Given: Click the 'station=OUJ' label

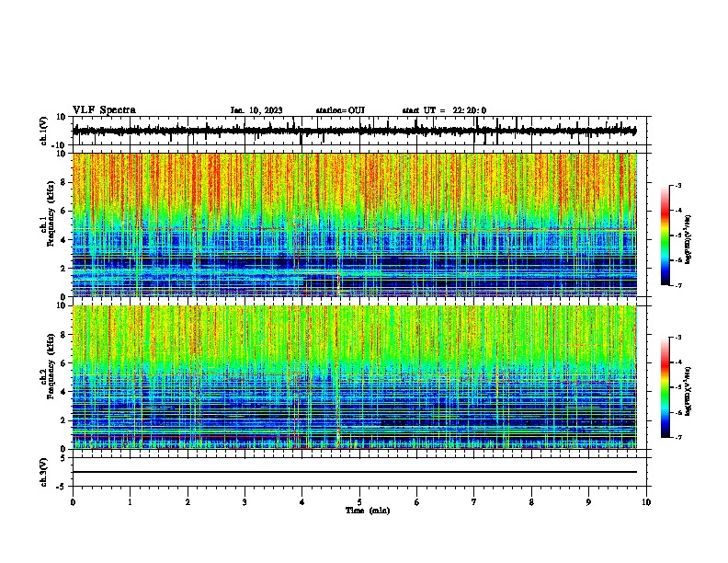Looking at the screenshot, I should 340,110.
